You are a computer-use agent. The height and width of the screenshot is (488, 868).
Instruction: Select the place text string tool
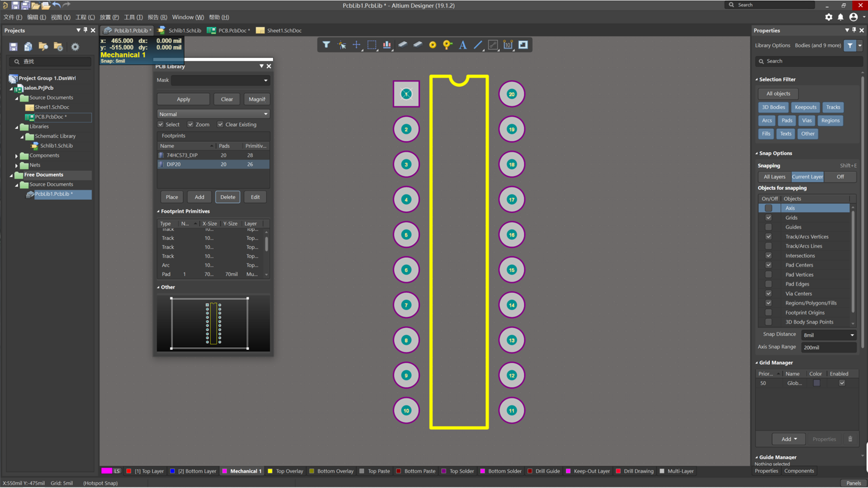463,45
